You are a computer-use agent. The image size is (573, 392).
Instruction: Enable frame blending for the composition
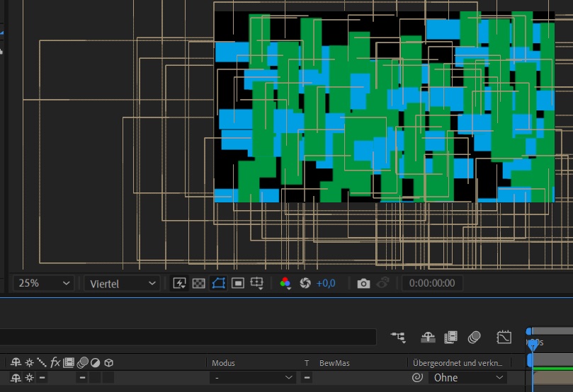click(450, 338)
